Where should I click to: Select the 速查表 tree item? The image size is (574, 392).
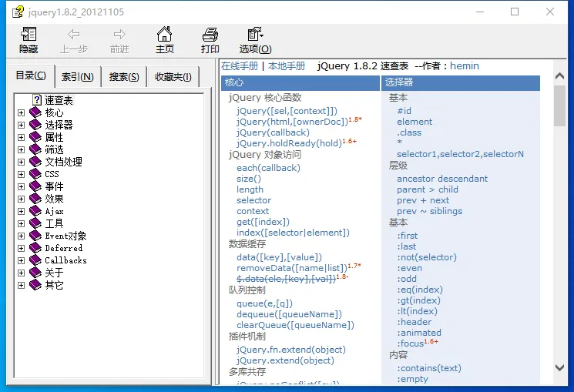point(59,100)
